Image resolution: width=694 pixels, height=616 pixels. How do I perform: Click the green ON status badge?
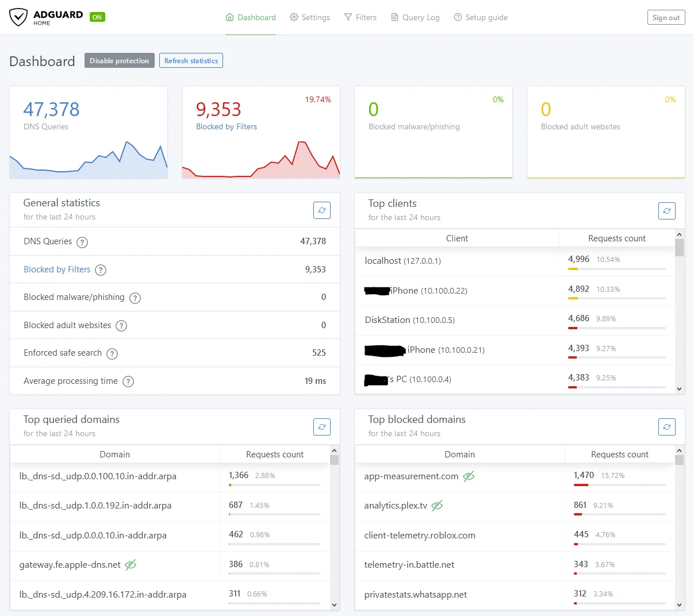point(97,17)
